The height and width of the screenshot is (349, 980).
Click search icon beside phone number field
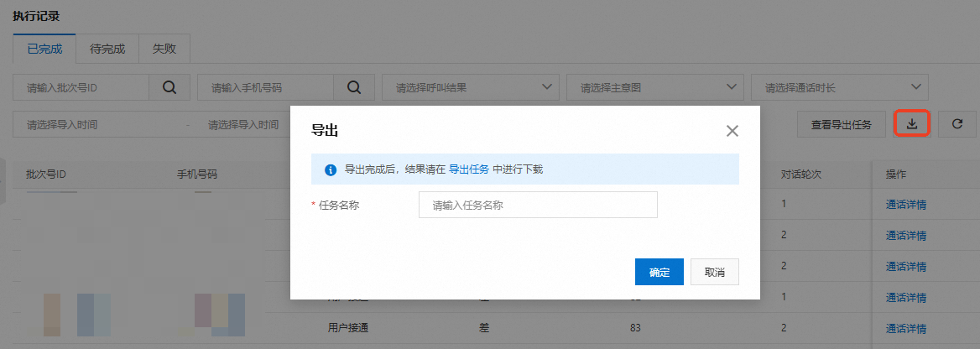click(x=354, y=87)
